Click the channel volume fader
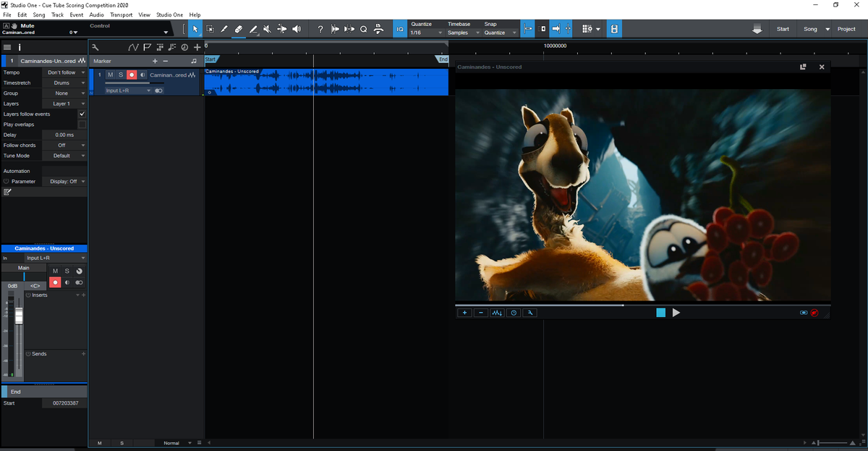868x451 pixels. pyautogui.click(x=19, y=316)
